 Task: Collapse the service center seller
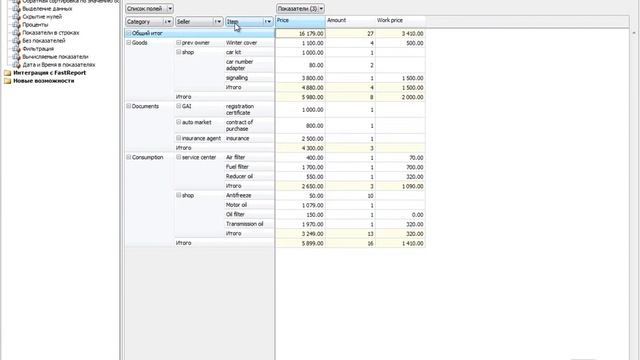tap(178, 157)
